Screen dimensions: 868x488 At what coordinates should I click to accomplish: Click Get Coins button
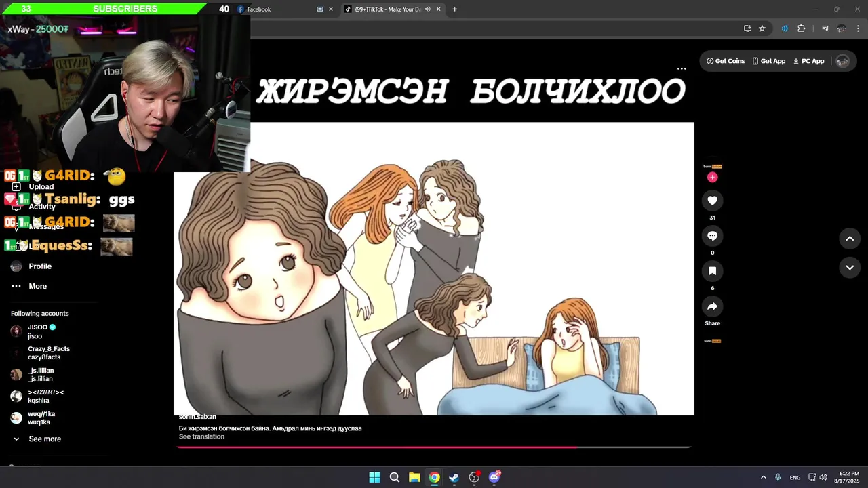pos(726,61)
